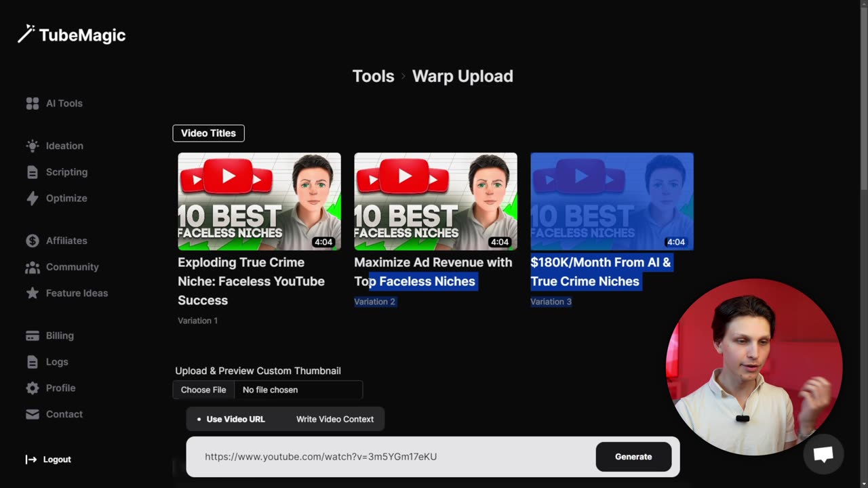
Task: Click 'No file chosen' text
Action: click(x=270, y=390)
